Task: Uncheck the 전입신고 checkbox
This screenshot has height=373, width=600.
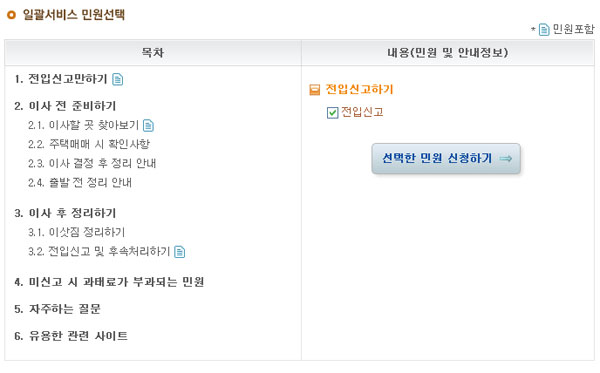Action: (x=333, y=113)
